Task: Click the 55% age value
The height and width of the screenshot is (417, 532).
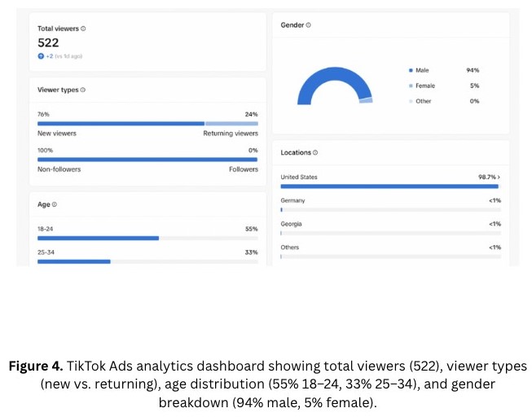Action: 252,229
